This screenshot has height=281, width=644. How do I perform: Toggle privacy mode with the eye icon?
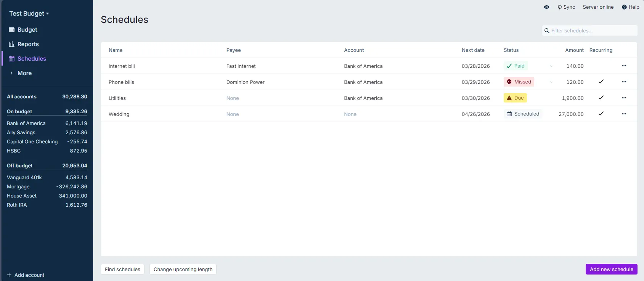click(x=546, y=7)
